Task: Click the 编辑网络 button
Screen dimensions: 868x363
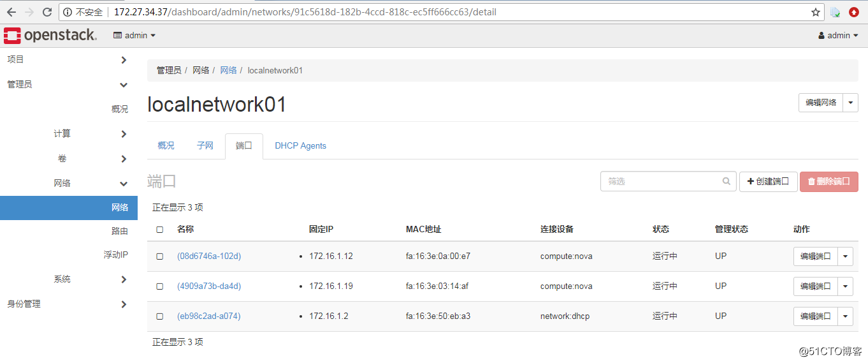Action: (x=821, y=103)
